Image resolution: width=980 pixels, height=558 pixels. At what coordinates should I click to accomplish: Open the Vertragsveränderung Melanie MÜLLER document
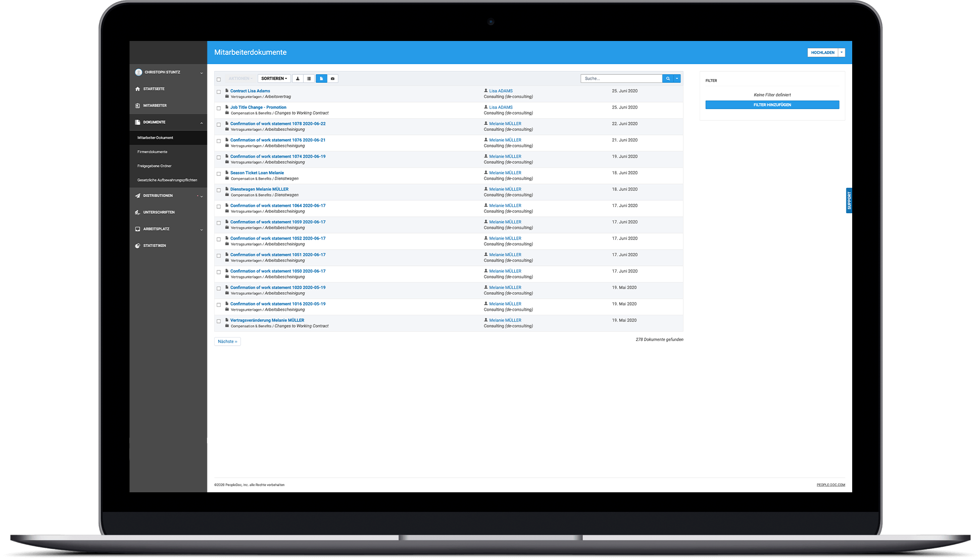pyautogui.click(x=268, y=320)
